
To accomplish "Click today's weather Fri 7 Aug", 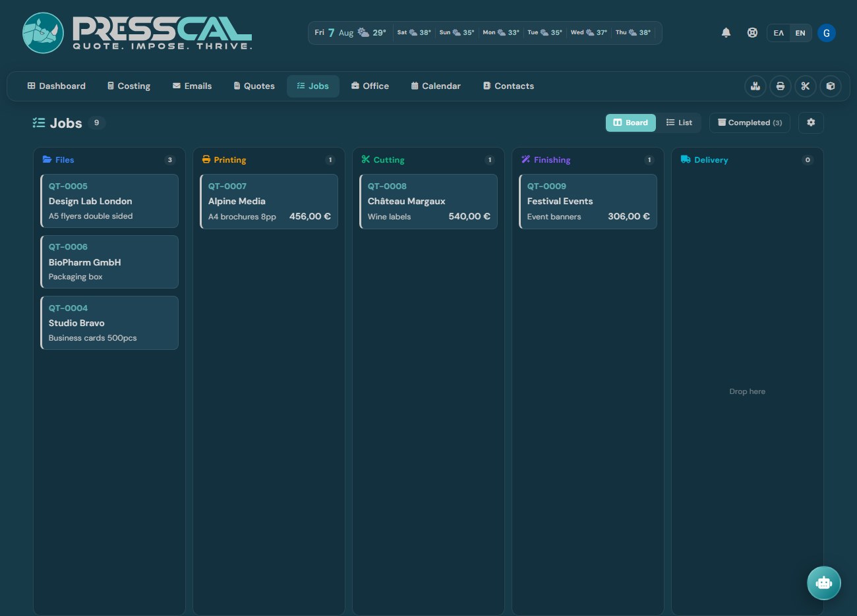I will click(x=350, y=32).
